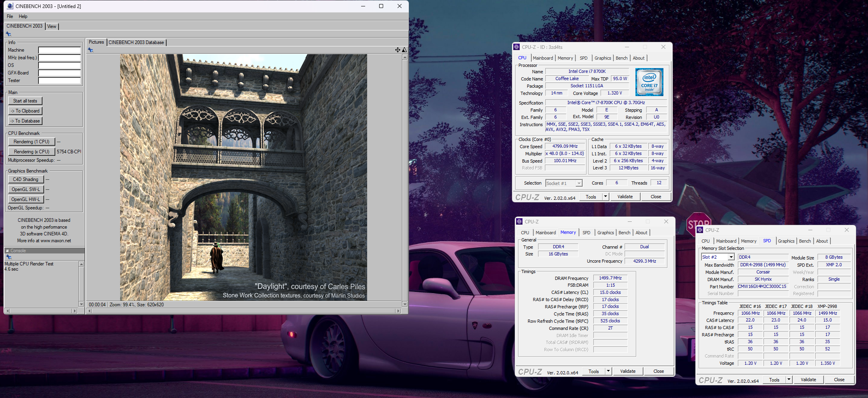Image resolution: width=868 pixels, height=398 pixels.
Task: Open SPD tab in Memory CPU-Z window
Action: click(x=586, y=233)
